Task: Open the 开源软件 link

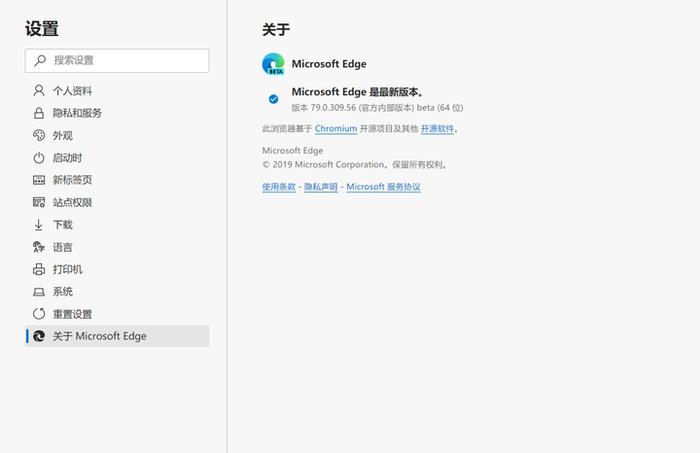Action: [437, 129]
